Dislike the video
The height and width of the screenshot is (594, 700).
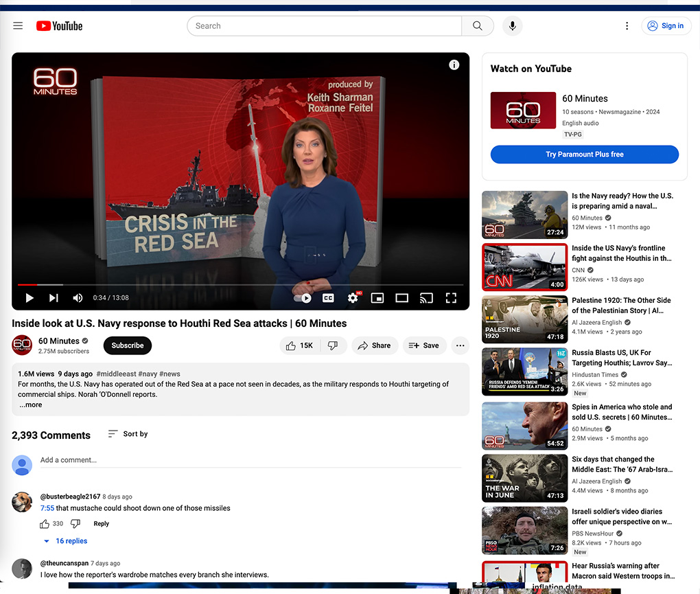click(x=333, y=345)
